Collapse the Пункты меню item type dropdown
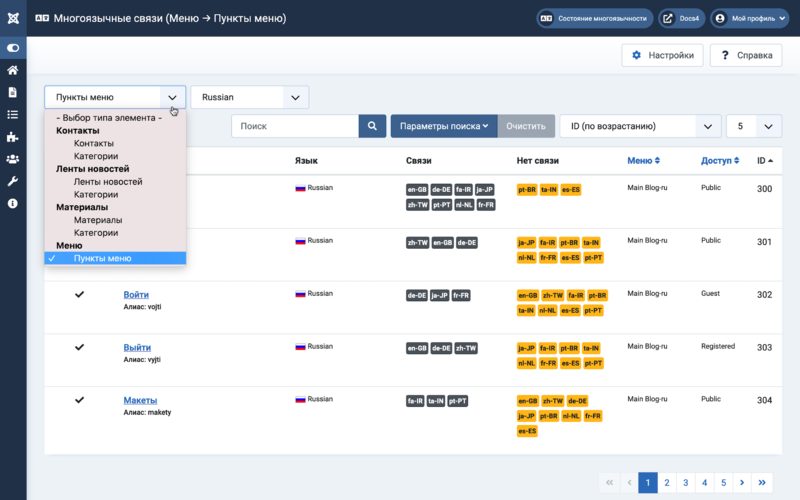Image resolution: width=800 pixels, height=500 pixels. click(x=115, y=97)
